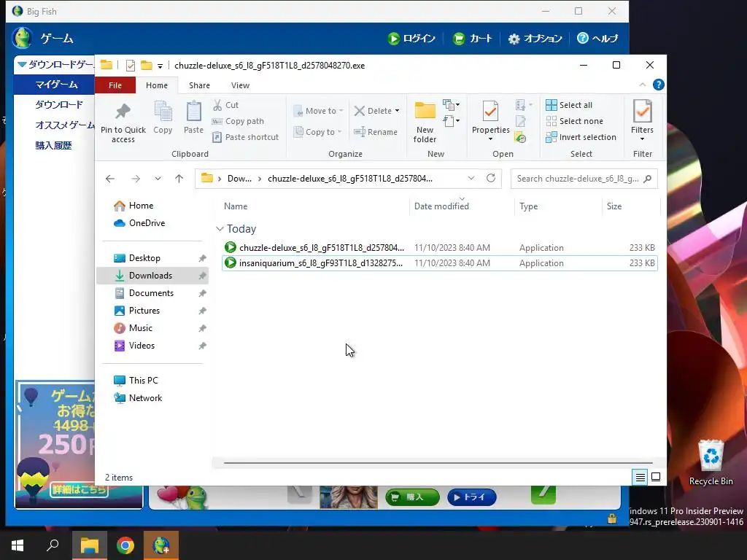The height and width of the screenshot is (560, 747).
Task: Expand address bar history dropdown
Action: pos(471,178)
